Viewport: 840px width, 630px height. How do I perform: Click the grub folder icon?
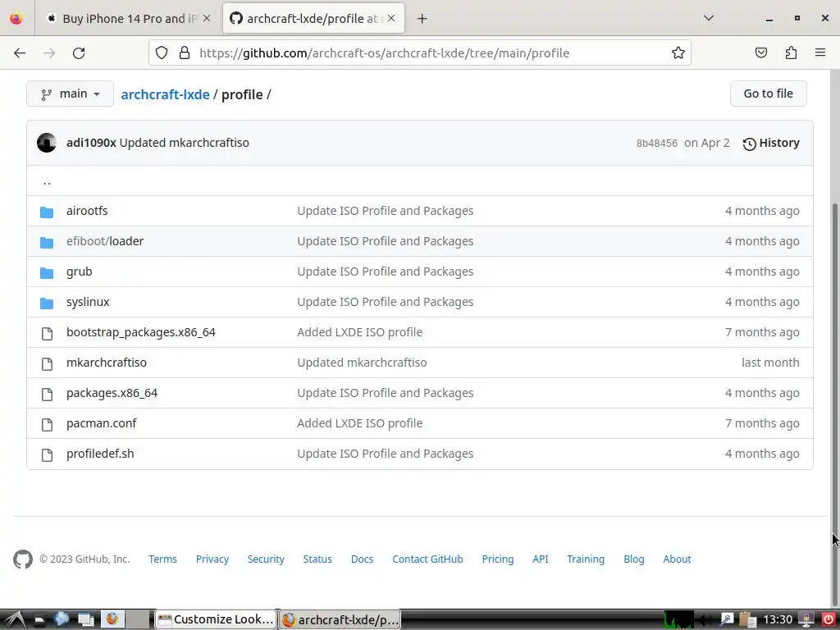47,272
